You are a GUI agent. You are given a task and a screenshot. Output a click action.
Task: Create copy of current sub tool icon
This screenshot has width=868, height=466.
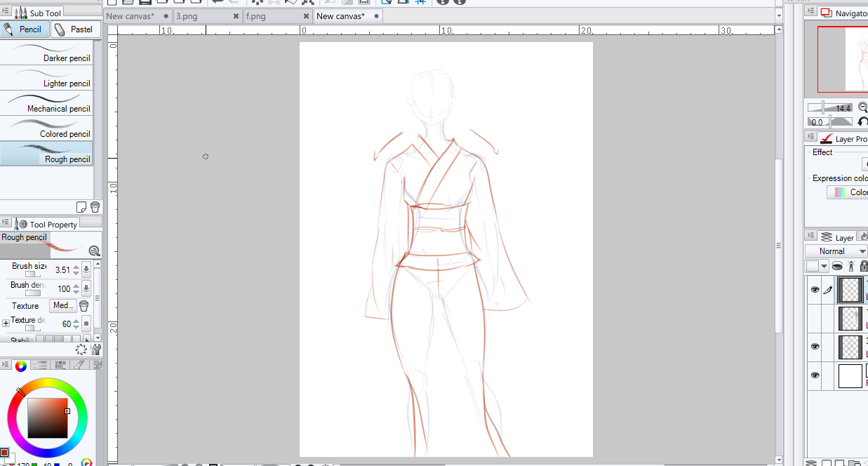tap(81, 207)
